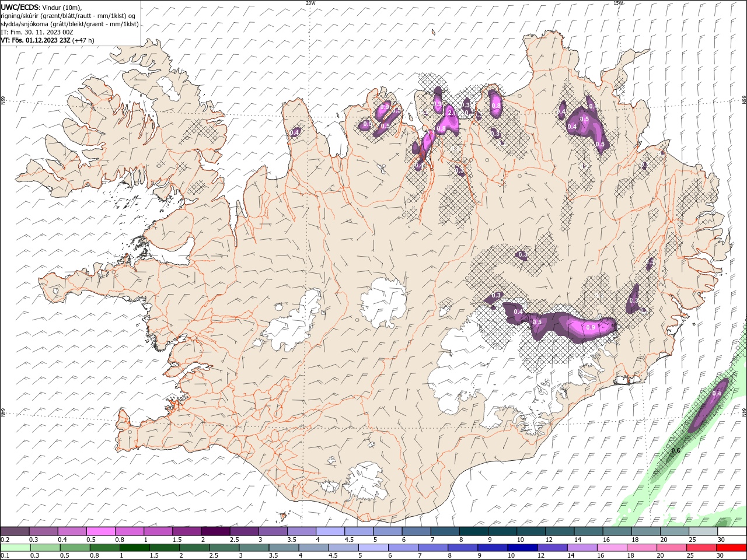Pick upper legend swatch between 1 and 1.5
Image resolution: width=747 pixels, height=560 pixels.
[x=158, y=531]
